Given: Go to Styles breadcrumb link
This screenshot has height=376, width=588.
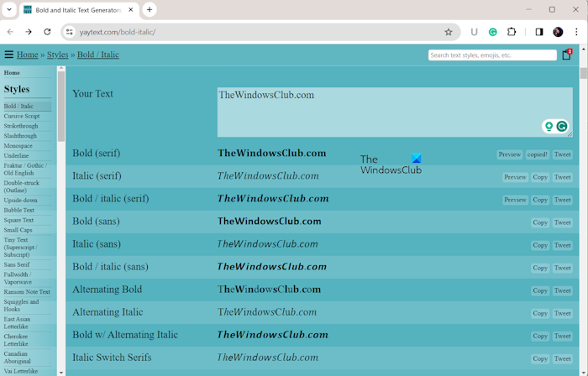Looking at the screenshot, I should (58, 55).
